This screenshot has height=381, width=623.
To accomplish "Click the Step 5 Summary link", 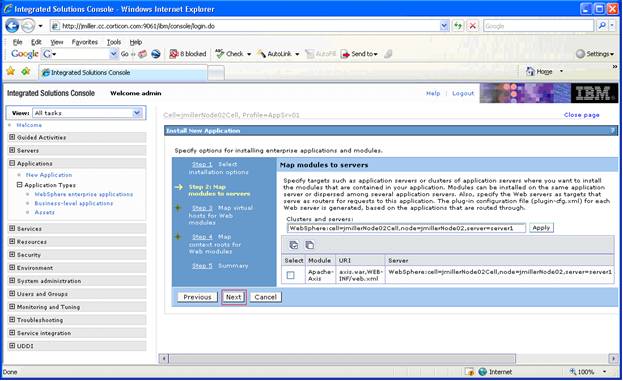I will 220,265.
